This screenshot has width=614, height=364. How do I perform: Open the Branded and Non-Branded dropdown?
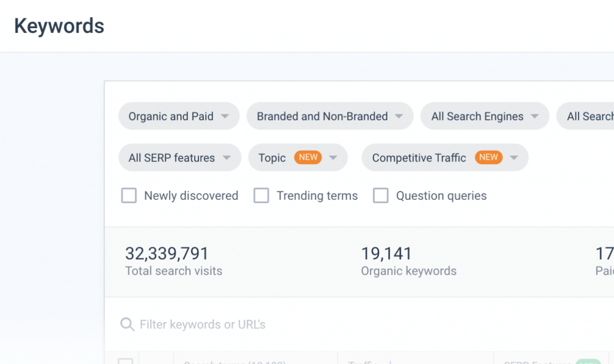click(x=330, y=116)
